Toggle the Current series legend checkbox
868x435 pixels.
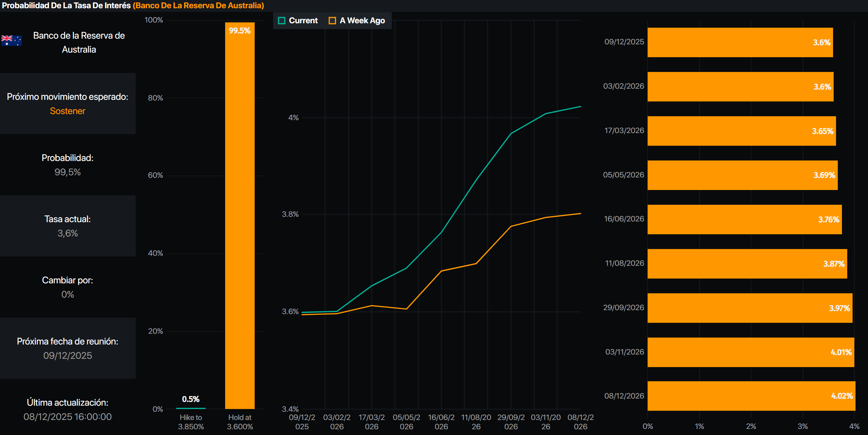click(282, 21)
